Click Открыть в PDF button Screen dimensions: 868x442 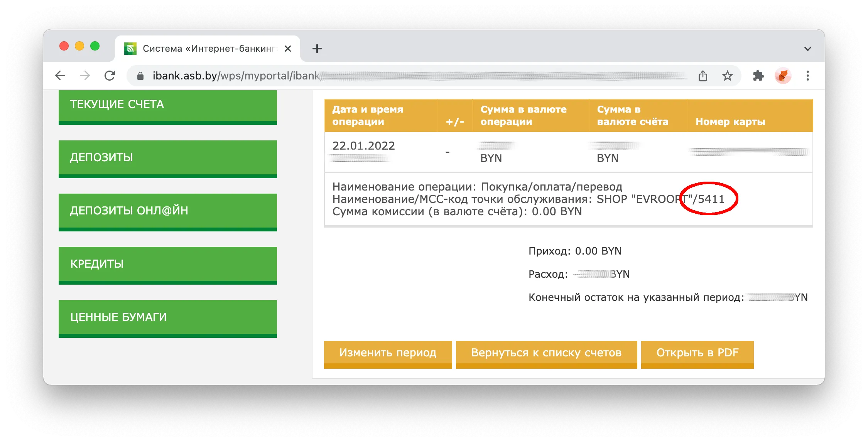point(697,354)
